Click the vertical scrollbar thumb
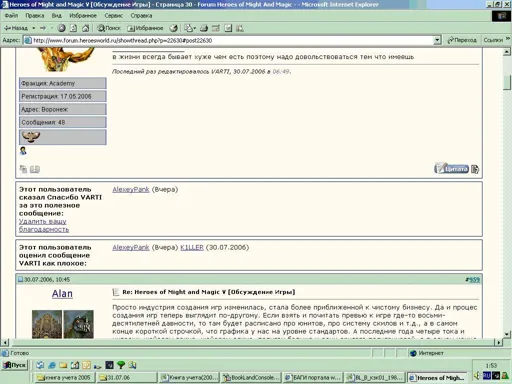This screenshot has width=512, height=384. coord(507,82)
